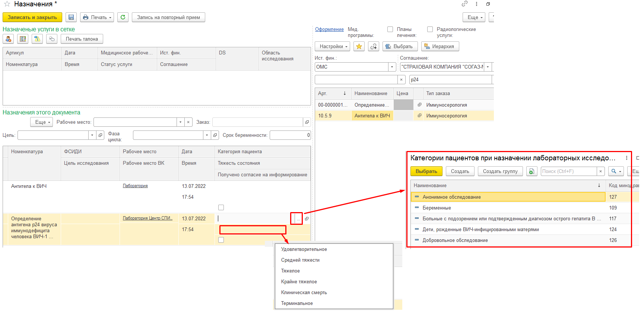
Task: Open the Печать dropdown menu
Action: click(97, 17)
